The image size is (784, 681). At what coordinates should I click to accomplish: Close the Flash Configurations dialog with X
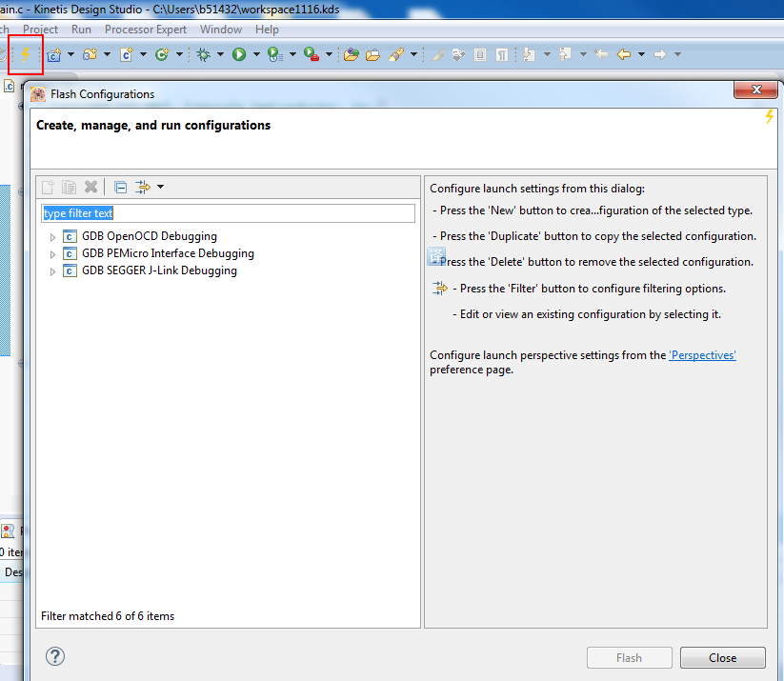[756, 90]
